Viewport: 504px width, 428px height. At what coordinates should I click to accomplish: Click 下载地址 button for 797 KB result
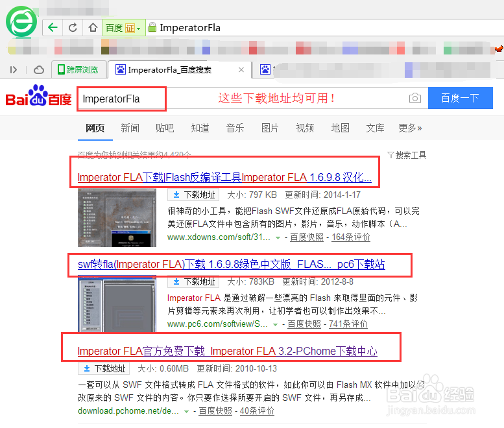tap(193, 195)
